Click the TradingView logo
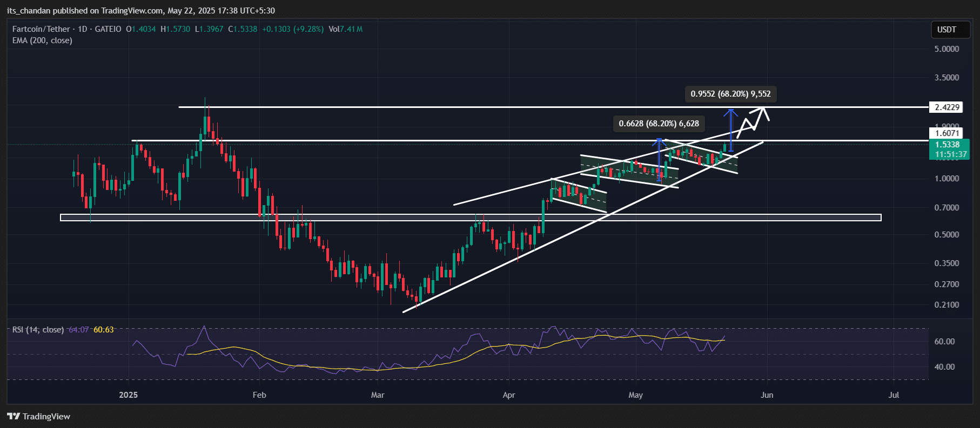Screen dimensions: 980x428 click(38, 416)
